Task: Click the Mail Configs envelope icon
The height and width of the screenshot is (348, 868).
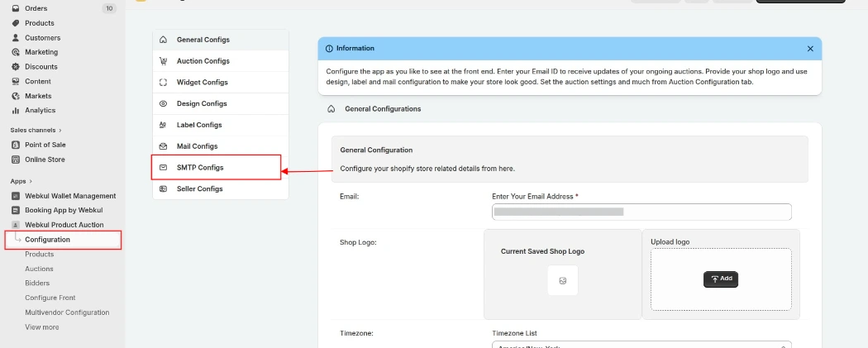Action: coord(163,146)
